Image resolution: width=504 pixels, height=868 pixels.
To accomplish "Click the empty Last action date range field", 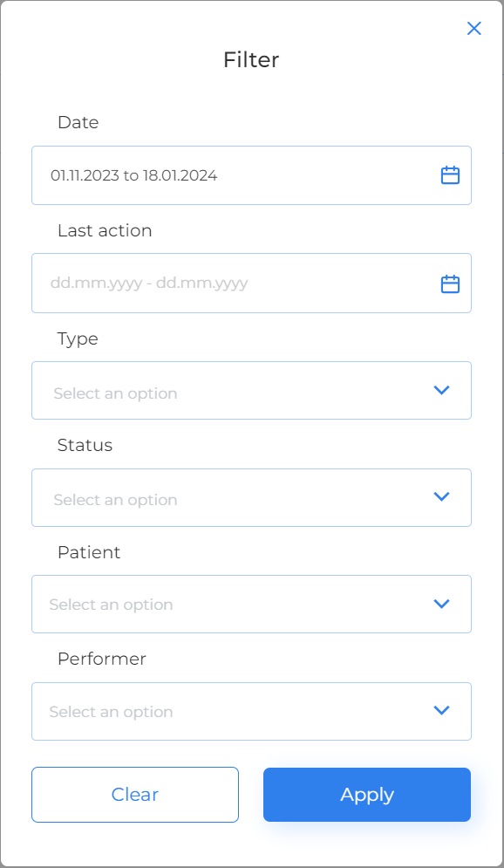I will 218,283.
